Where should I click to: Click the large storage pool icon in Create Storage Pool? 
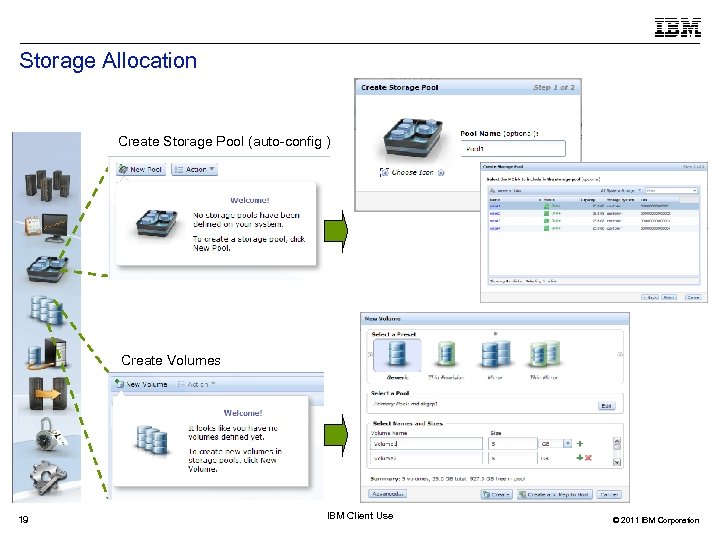(x=413, y=138)
